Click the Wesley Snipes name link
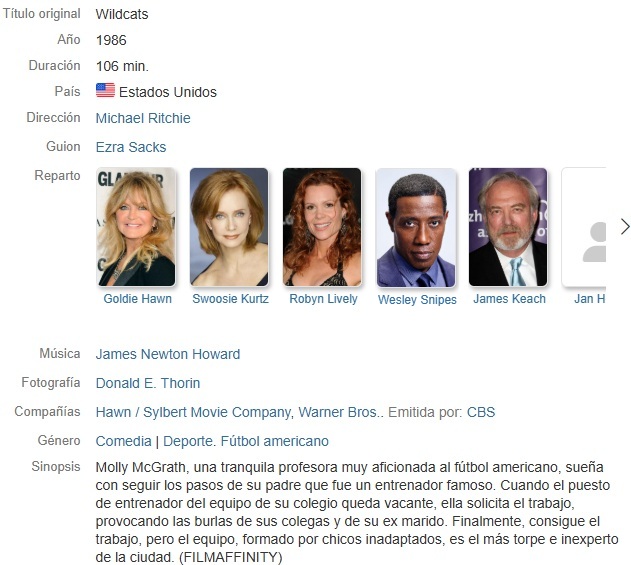This screenshot has height=565, width=631. [417, 299]
